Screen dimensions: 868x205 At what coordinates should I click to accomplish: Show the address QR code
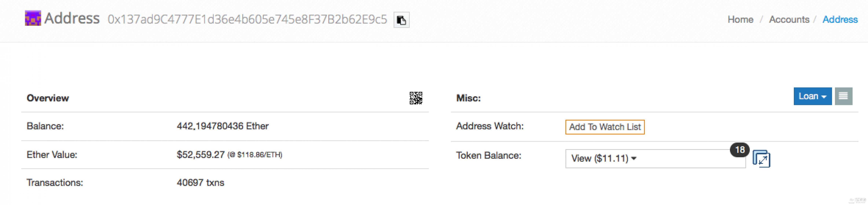pos(415,98)
